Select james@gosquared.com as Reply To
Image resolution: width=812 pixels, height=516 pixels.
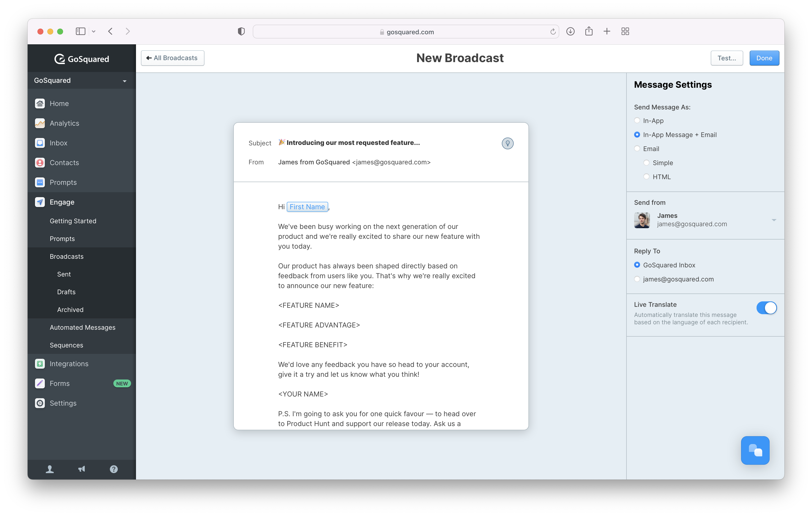pyautogui.click(x=637, y=279)
